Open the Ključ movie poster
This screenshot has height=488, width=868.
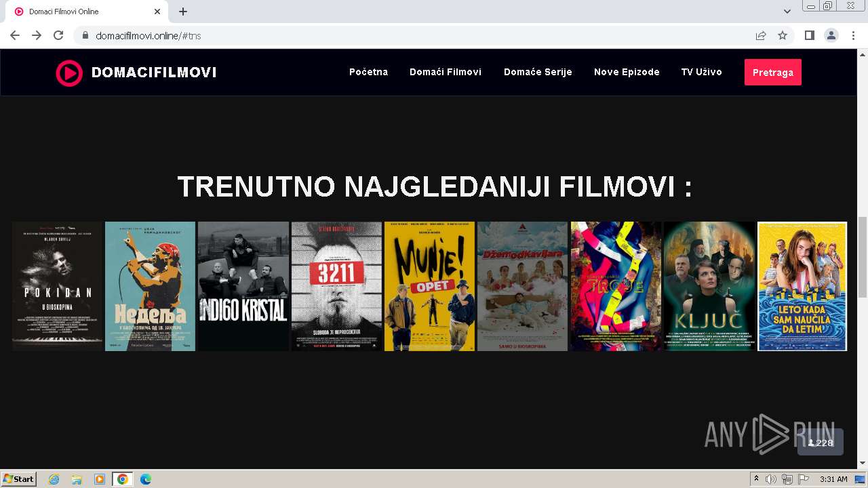point(709,286)
